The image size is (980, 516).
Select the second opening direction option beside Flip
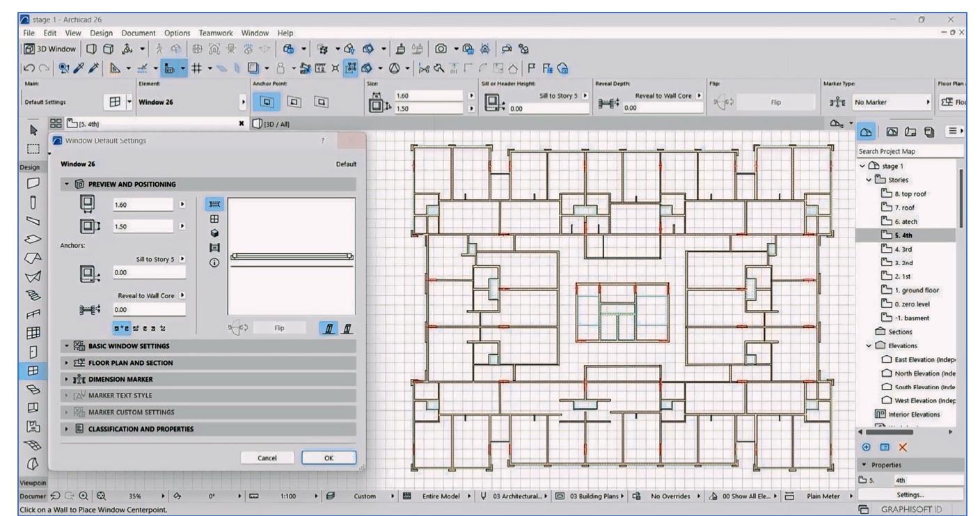[x=347, y=327]
